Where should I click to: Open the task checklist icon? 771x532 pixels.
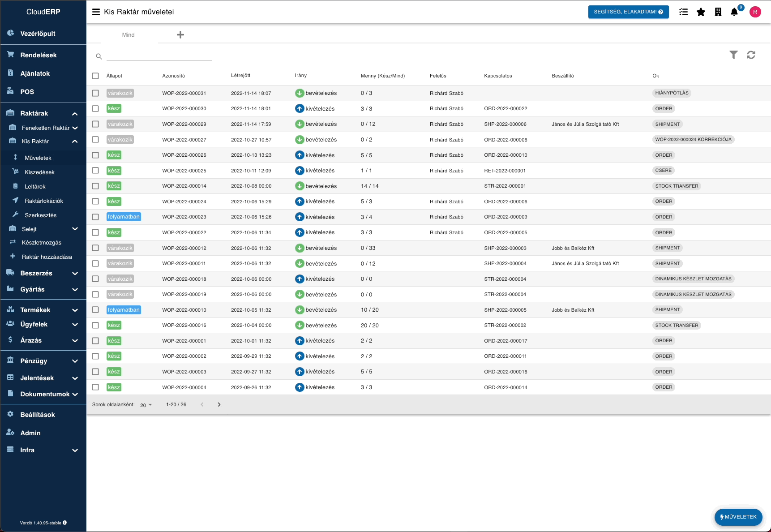pyautogui.click(x=683, y=12)
